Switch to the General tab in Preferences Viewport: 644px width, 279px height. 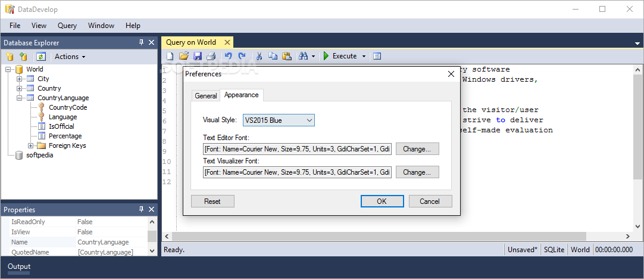pos(205,96)
